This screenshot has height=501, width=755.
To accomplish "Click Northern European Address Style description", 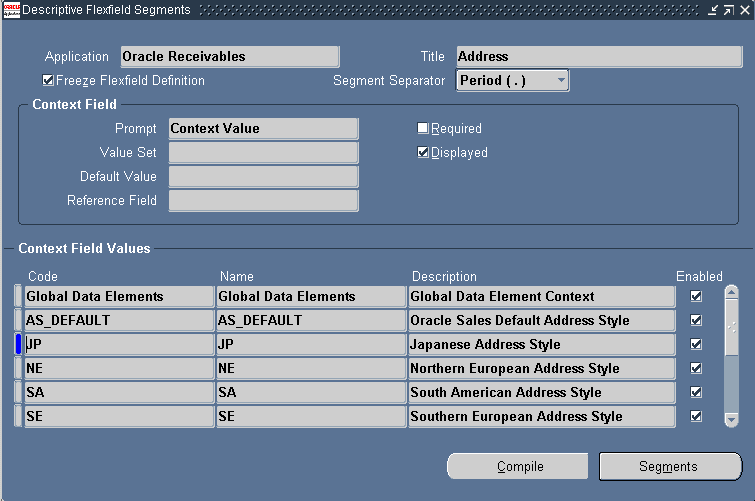I will pyautogui.click(x=542, y=369).
